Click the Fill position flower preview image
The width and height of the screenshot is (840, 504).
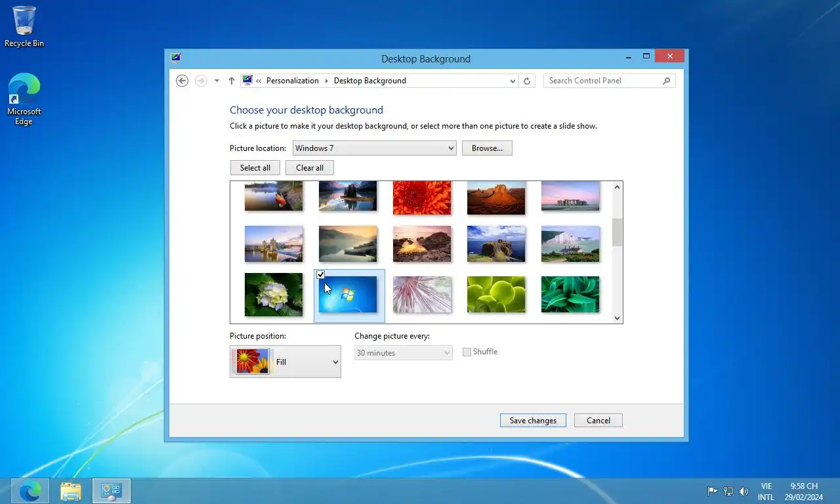pos(253,362)
